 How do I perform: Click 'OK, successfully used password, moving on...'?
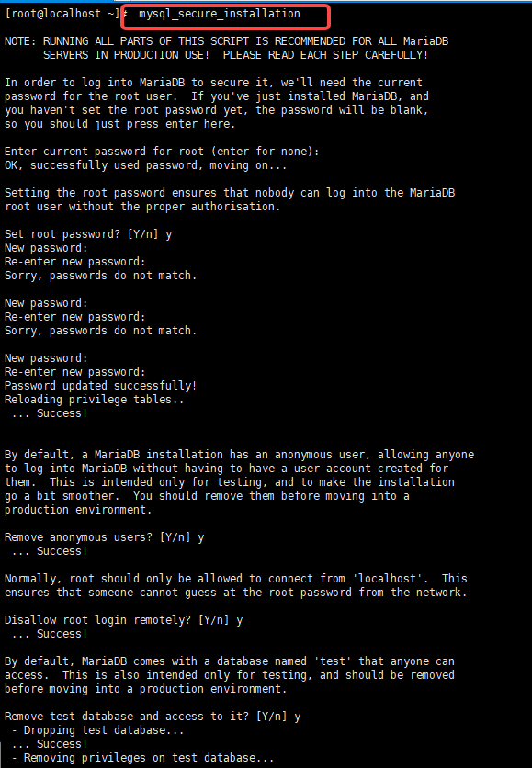coord(145,165)
